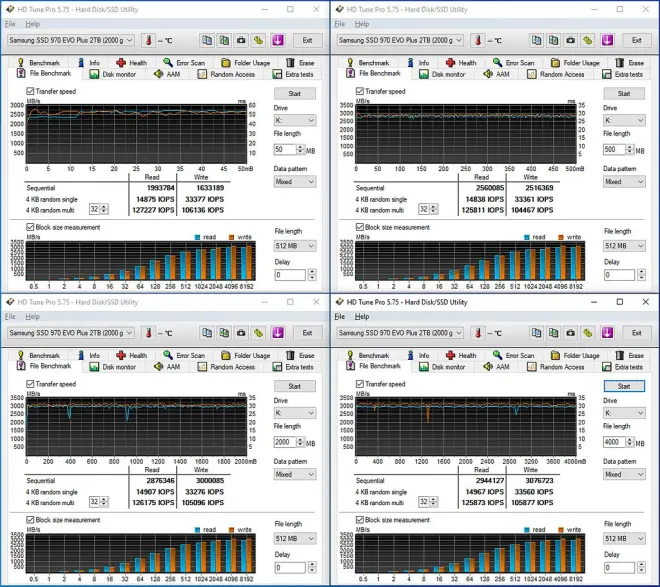
Task: Click the purple save icon in bottom-right window
Action: click(607, 333)
